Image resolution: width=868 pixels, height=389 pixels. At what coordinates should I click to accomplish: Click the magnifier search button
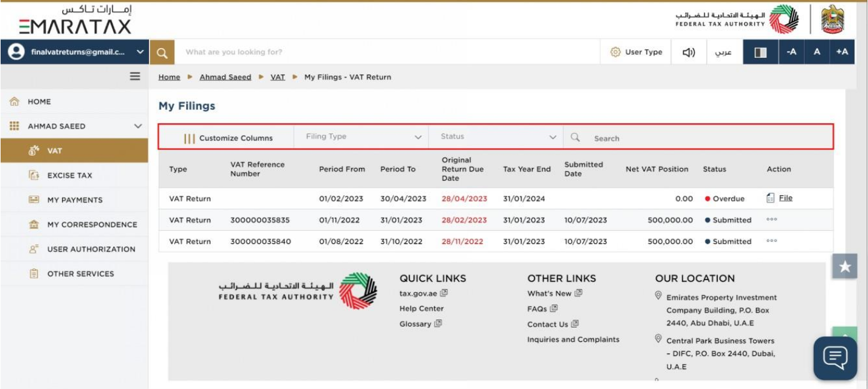pyautogui.click(x=162, y=52)
